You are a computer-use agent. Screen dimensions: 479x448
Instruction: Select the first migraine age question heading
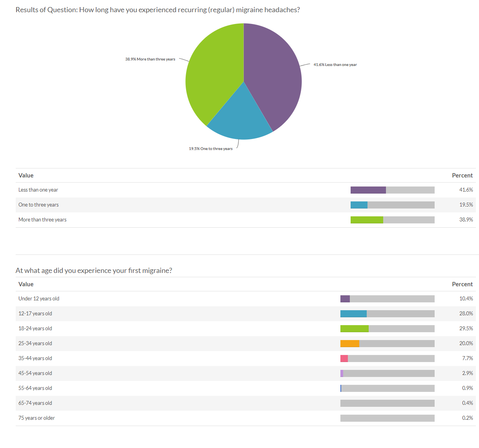pos(94,270)
